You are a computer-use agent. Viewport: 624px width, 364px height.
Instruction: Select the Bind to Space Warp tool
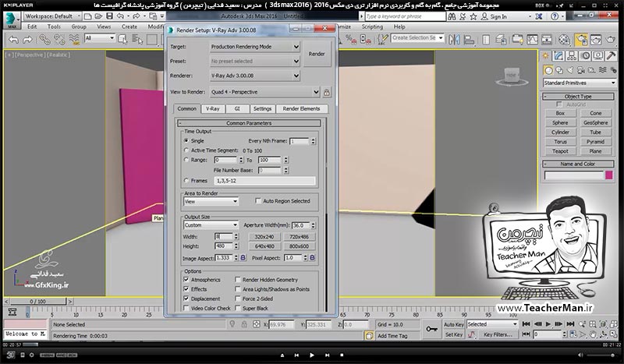(x=74, y=40)
